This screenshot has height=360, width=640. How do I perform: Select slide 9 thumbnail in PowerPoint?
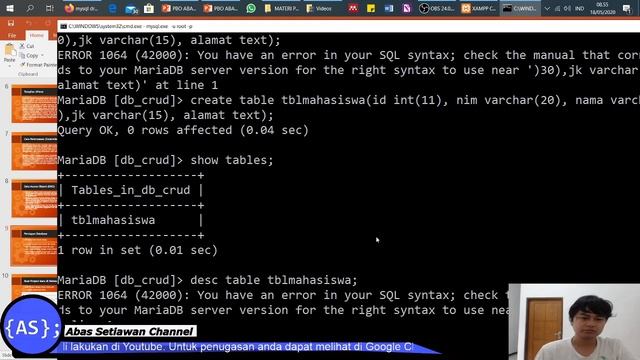[x=34, y=246]
